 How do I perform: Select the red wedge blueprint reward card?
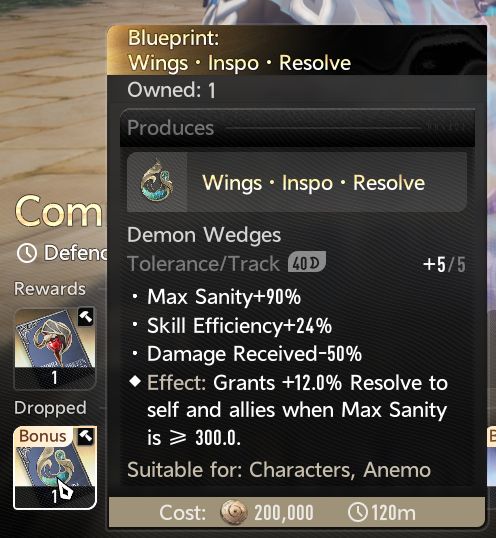[55, 349]
